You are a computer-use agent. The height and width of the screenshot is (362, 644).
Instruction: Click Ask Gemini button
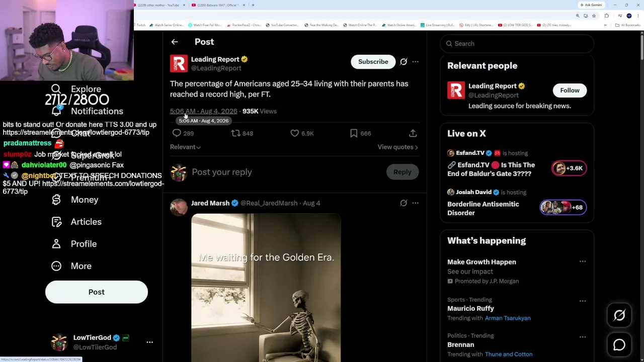click(591, 5)
